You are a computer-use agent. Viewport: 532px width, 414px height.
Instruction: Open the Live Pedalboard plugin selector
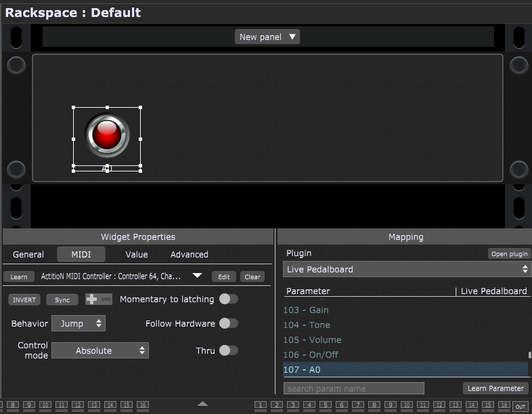(406, 269)
